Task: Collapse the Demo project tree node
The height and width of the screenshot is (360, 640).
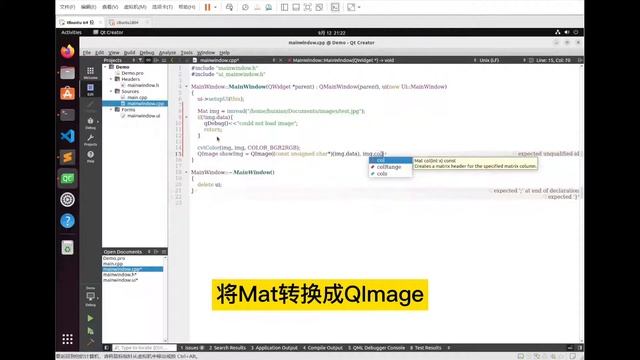Action: pos(105,67)
